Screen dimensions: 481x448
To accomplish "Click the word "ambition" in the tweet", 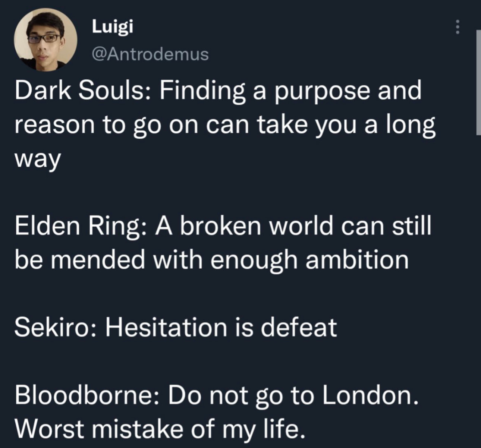I will tap(357, 260).
